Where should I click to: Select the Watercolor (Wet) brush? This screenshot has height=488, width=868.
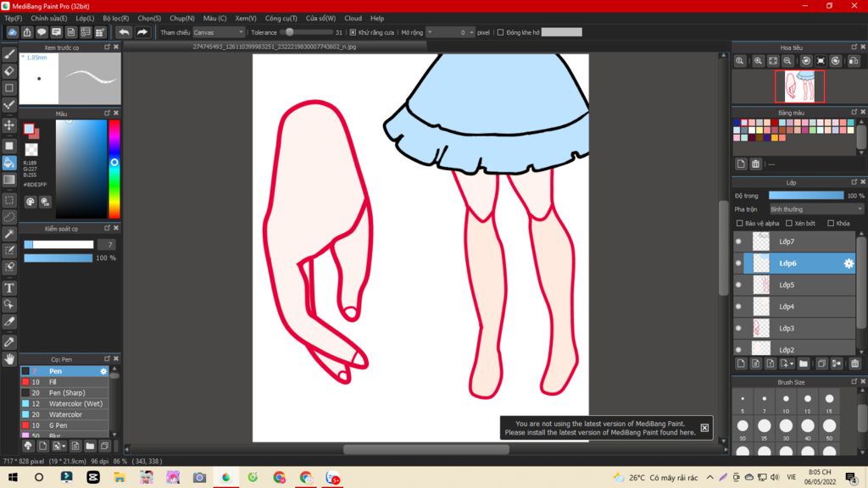tap(64, 404)
